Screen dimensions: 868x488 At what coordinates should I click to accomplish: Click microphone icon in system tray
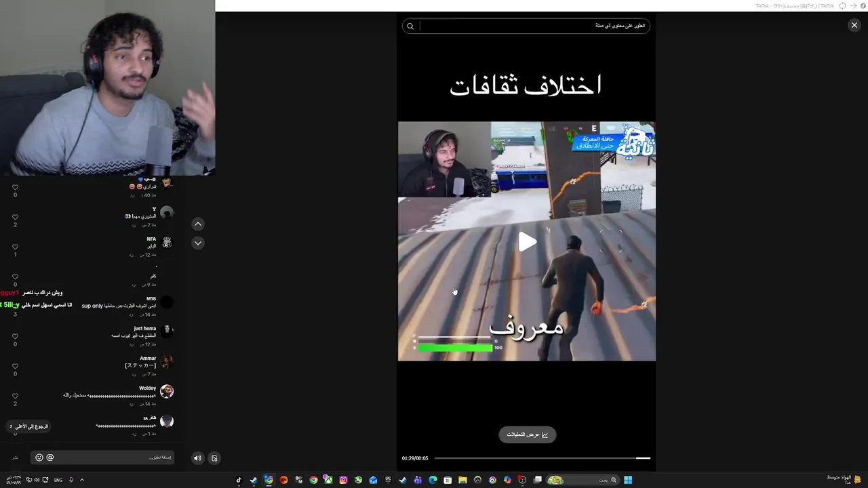pos(71,480)
